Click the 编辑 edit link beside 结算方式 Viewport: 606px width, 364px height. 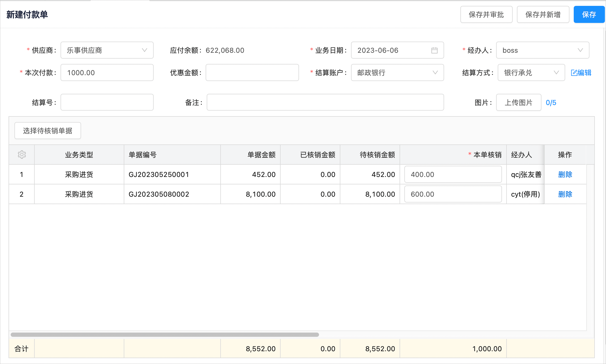click(581, 72)
